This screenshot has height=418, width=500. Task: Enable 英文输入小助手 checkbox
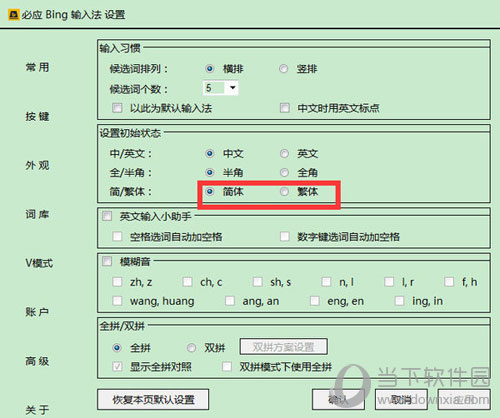point(107,216)
